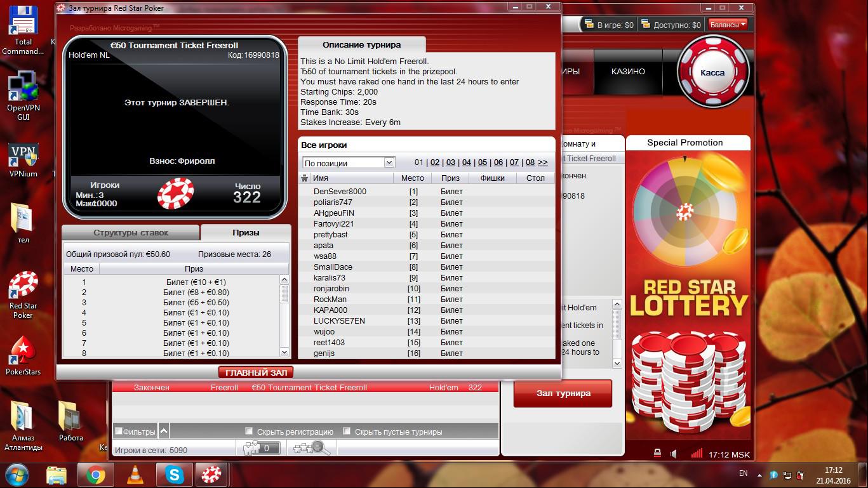868x488 pixels.
Task: Open the buddies online counter icon
Action: [x=262, y=448]
